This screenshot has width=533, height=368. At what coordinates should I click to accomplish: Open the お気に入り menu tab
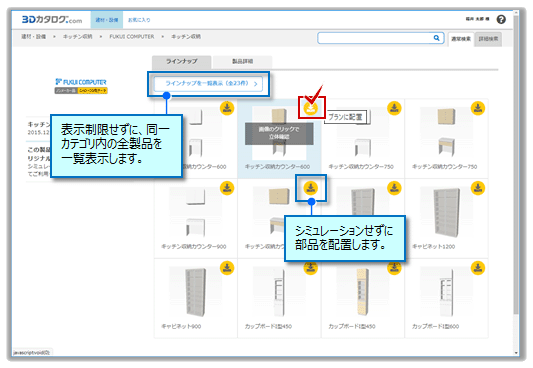pos(139,20)
